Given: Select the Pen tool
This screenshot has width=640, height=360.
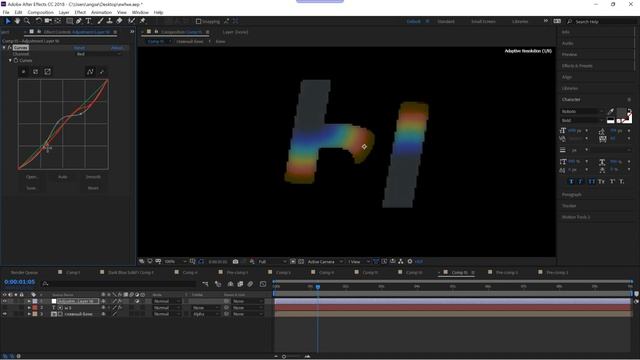Looking at the screenshot, I should click(79, 21).
